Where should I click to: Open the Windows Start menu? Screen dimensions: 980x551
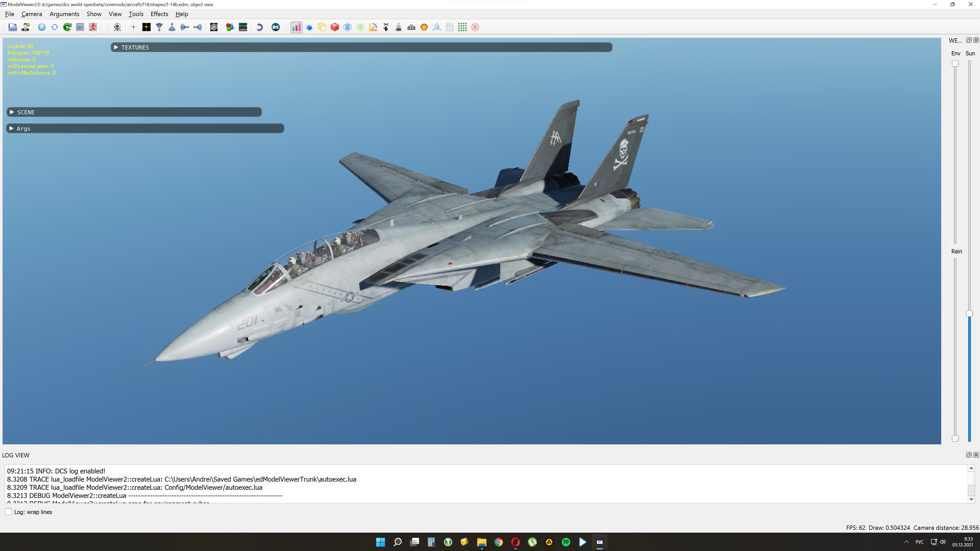[x=381, y=542]
